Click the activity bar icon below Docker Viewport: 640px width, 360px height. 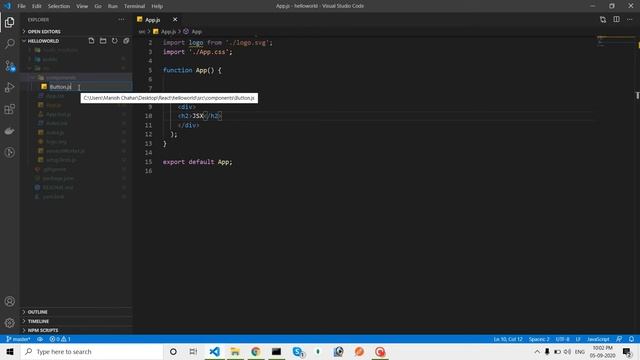pyautogui.click(x=10, y=153)
